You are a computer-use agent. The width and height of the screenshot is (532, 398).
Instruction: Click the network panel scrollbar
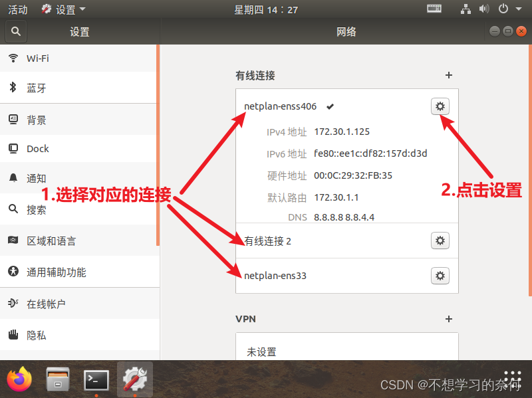pyautogui.click(x=530, y=170)
